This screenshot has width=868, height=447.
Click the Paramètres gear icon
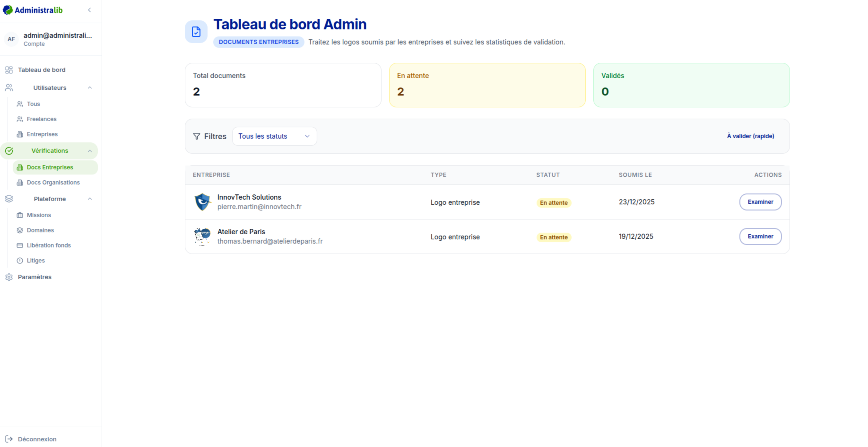pos(9,277)
